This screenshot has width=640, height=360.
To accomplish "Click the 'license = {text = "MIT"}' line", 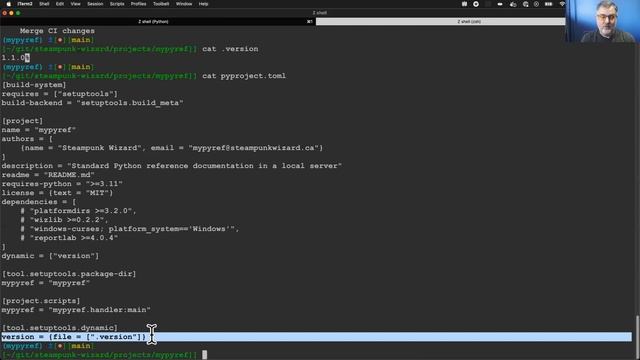I will tap(57, 193).
